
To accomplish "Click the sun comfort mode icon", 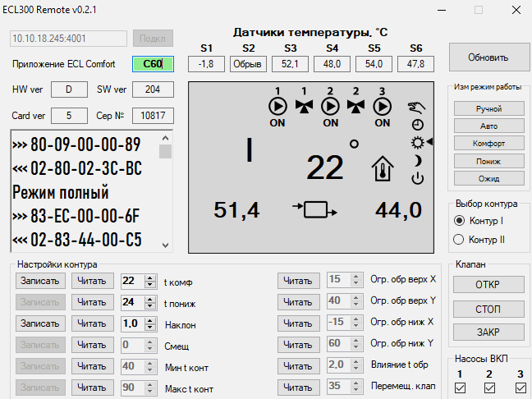I will coord(417,142).
